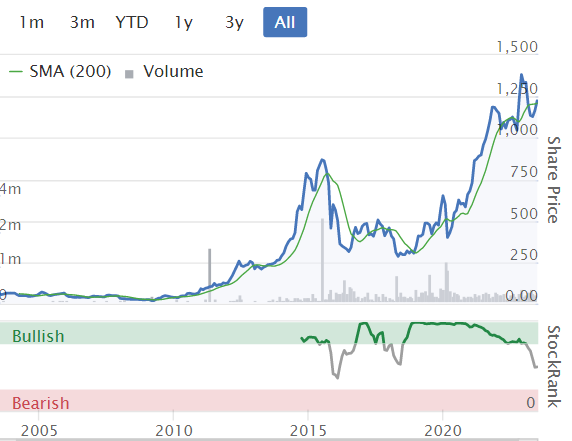The image size is (572, 441).
Task: Click the StockRank line low near 2016
Action: [337, 377]
